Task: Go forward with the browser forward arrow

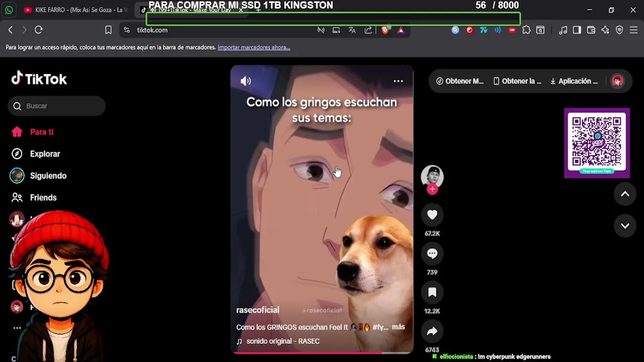Action: pyautogui.click(x=24, y=30)
